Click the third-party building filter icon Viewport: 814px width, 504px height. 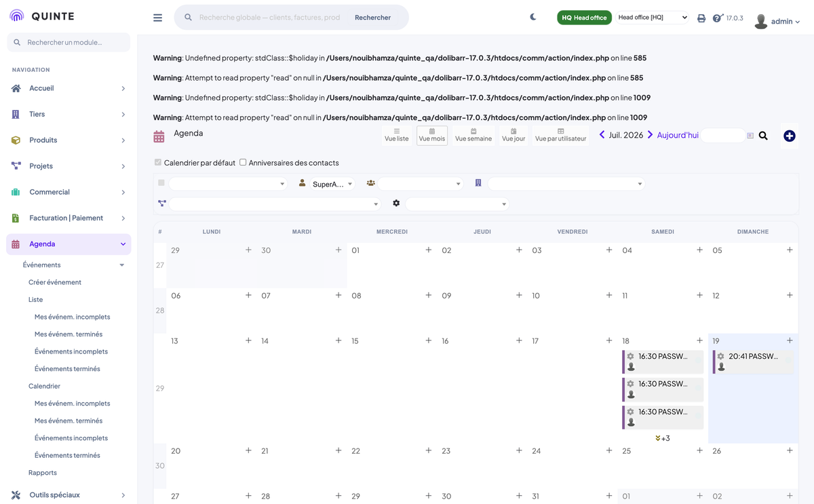478,183
